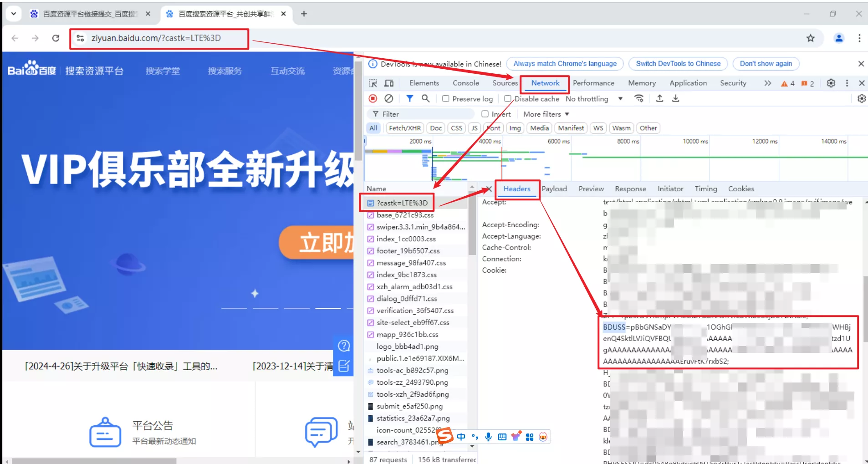Bookmark this page with the star icon
This screenshot has width=868, height=464.
click(810, 38)
